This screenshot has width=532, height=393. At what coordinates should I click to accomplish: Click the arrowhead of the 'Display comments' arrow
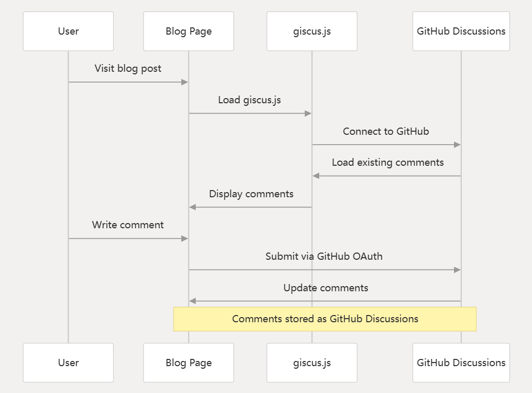[x=192, y=207]
